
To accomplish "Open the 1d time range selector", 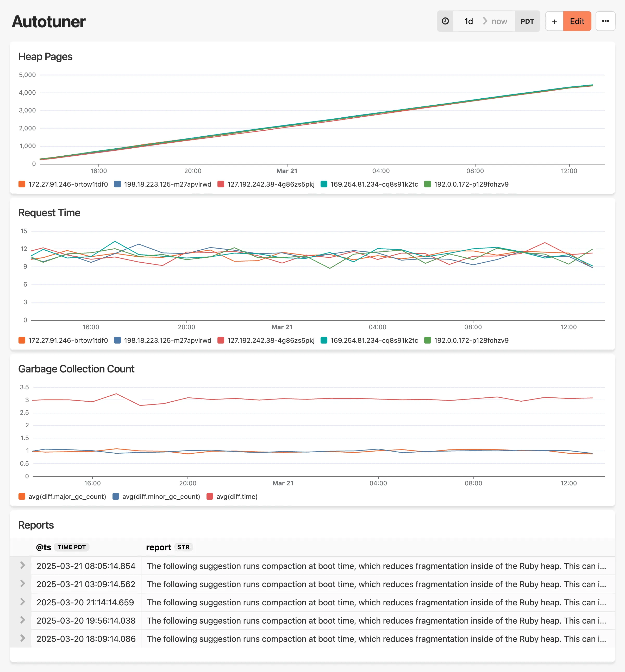I will click(x=468, y=21).
